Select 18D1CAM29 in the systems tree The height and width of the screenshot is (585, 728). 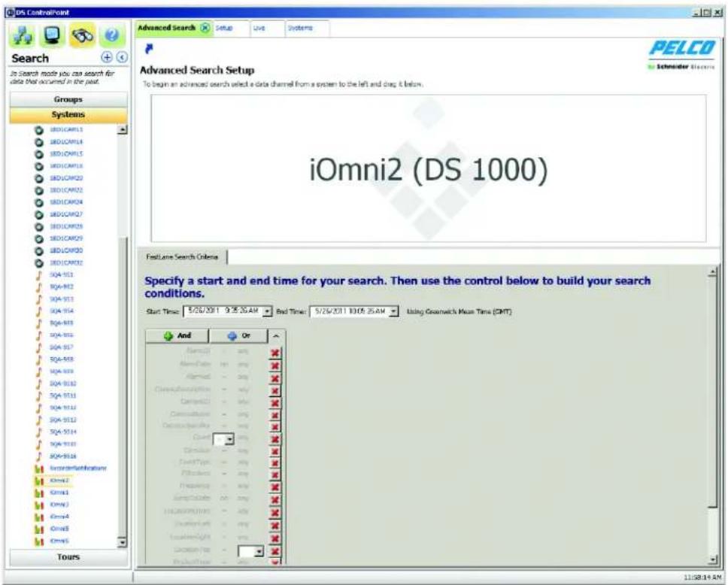click(66, 238)
